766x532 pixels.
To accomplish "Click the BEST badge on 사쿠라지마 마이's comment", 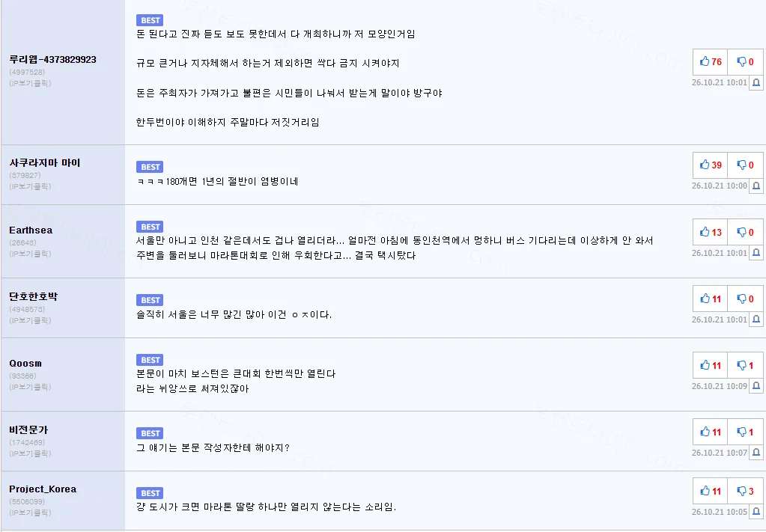I will tap(150, 167).
